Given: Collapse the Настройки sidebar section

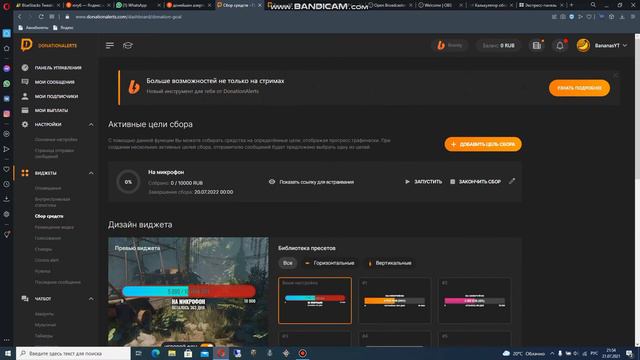Looking at the screenshot, I should pos(91,124).
